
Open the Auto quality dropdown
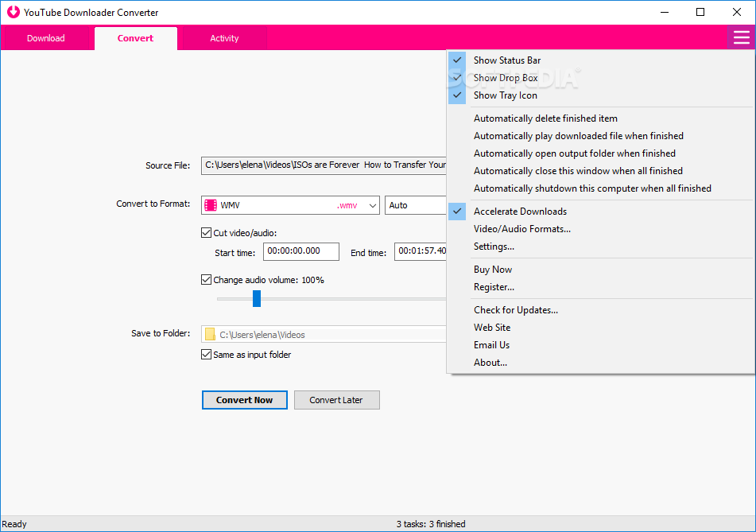coord(416,205)
